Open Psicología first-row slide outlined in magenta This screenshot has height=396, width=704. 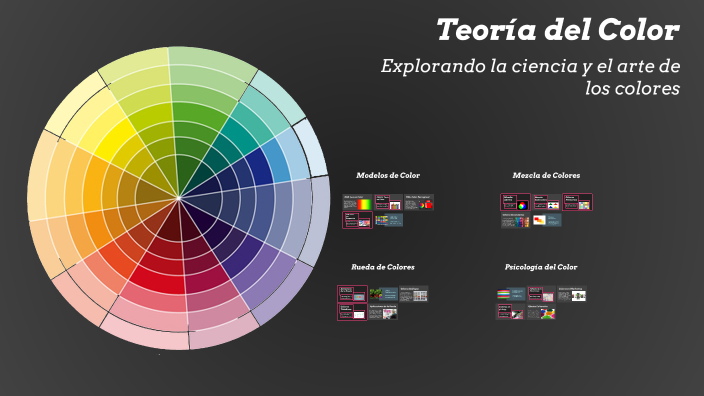(x=541, y=294)
